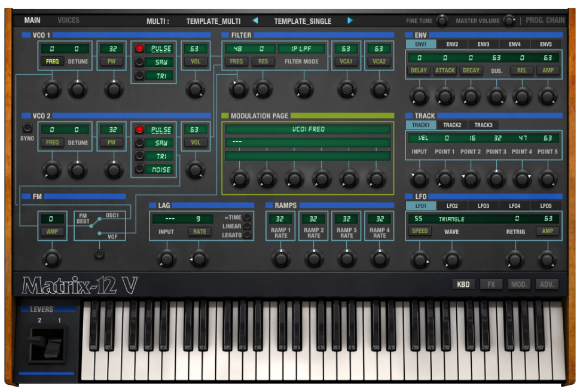Click the next preset right arrow
The image size is (580, 392).
pos(350,20)
